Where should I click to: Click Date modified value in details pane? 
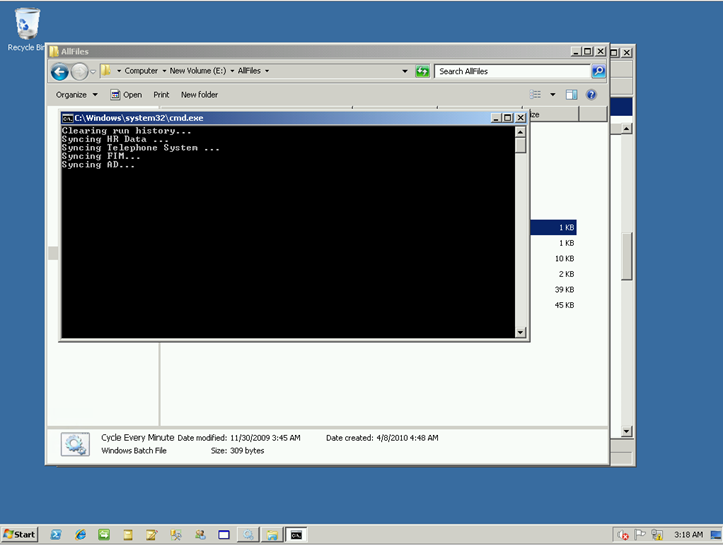pyautogui.click(x=265, y=438)
